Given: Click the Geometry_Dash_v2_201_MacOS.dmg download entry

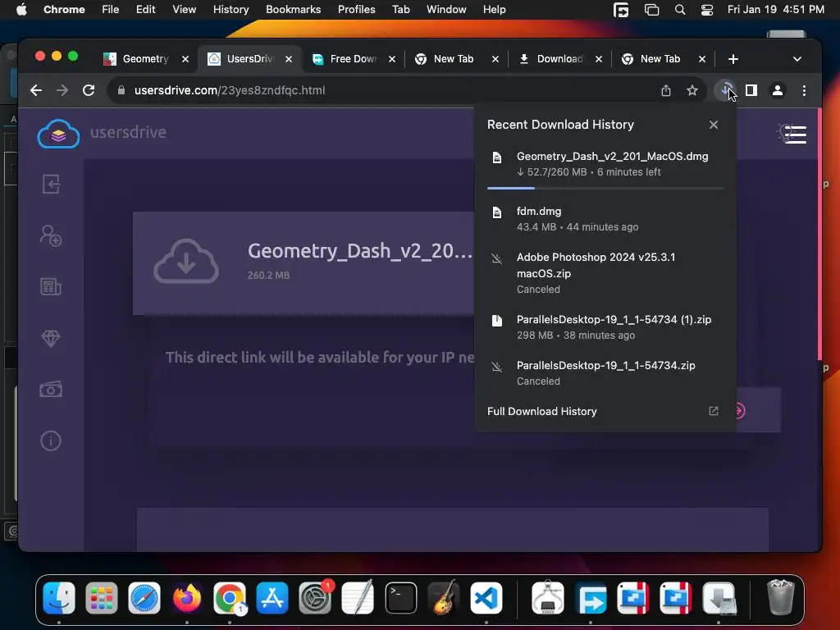Looking at the screenshot, I should coord(605,164).
